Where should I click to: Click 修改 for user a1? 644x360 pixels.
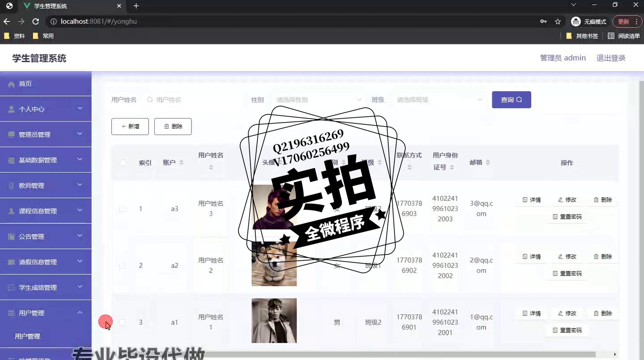[567, 313]
